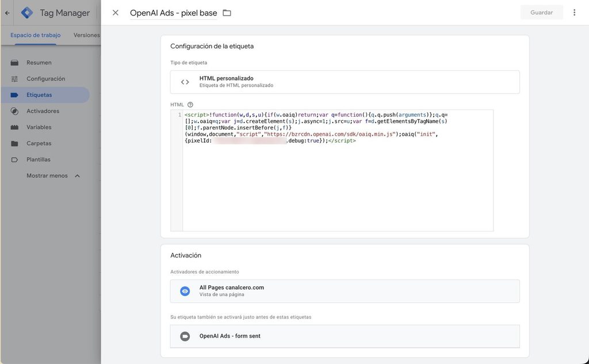This screenshot has height=364, width=589.
Task: Click the Activadores de accionamiento label
Action: click(204, 272)
